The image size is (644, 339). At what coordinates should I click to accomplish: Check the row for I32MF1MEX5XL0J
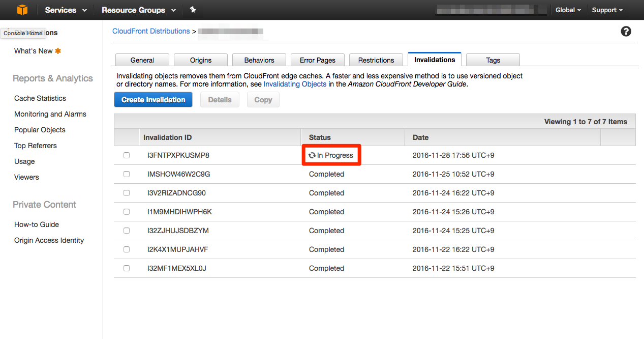pos(126,268)
